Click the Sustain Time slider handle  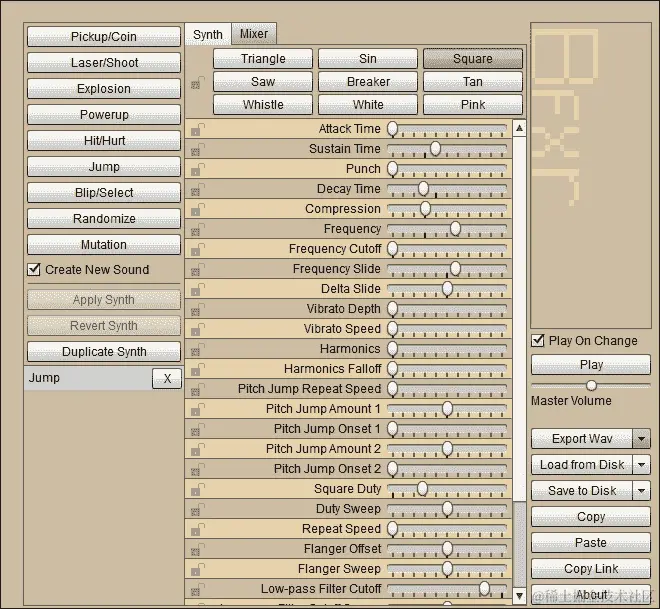(x=435, y=148)
